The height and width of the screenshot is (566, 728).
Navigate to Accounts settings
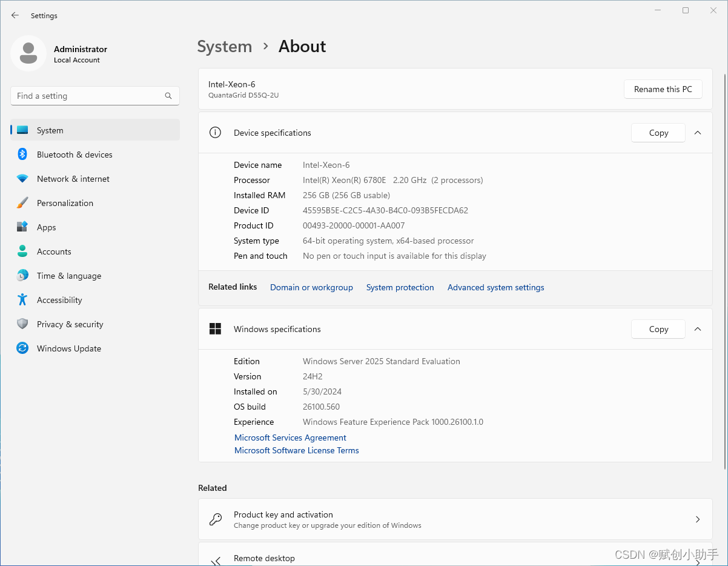coord(95,251)
